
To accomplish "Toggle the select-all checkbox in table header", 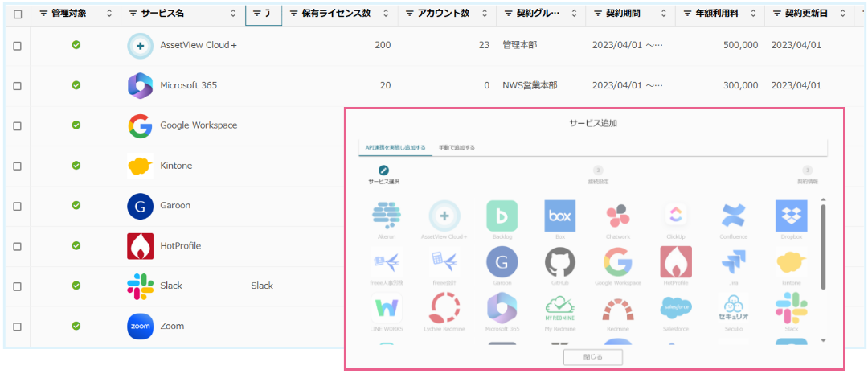I will pos(18,14).
